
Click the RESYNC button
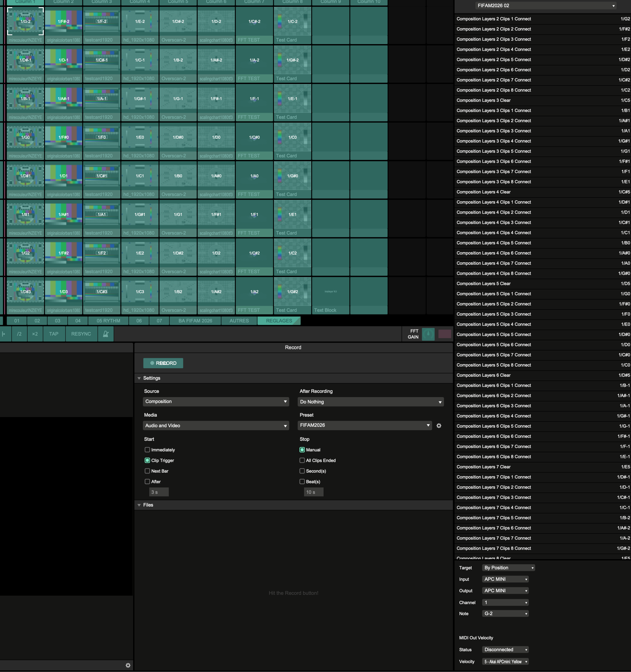pyautogui.click(x=81, y=334)
